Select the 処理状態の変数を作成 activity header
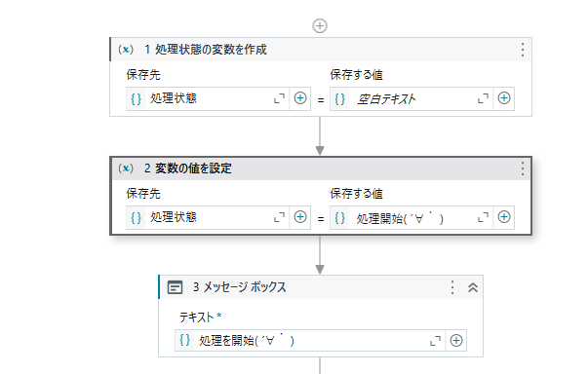This screenshot has width=588, height=374. (321, 50)
